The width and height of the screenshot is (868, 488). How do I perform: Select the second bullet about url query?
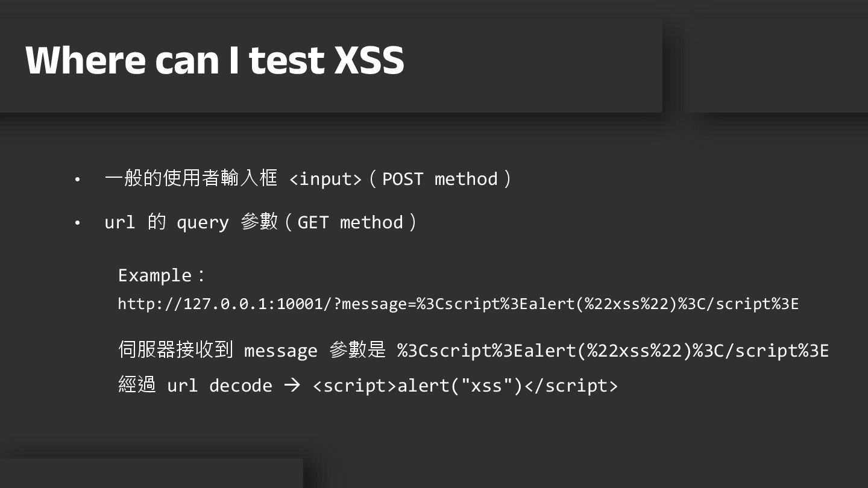tap(260, 222)
